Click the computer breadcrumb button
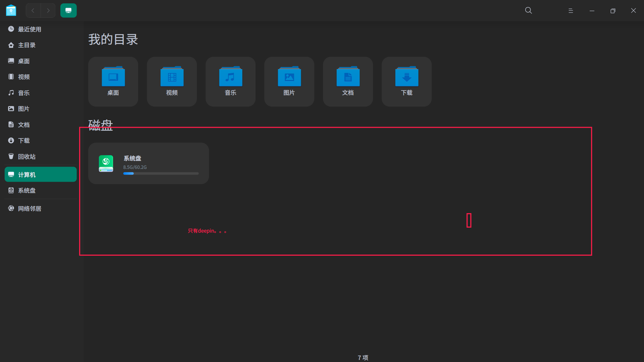644x362 pixels. pos(68,10)
